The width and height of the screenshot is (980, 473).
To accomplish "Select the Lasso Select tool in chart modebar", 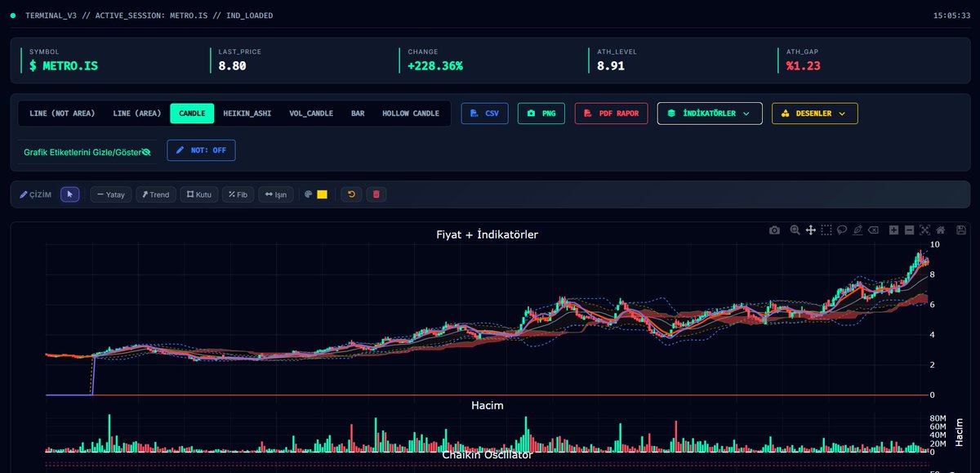I will [842, 230].
